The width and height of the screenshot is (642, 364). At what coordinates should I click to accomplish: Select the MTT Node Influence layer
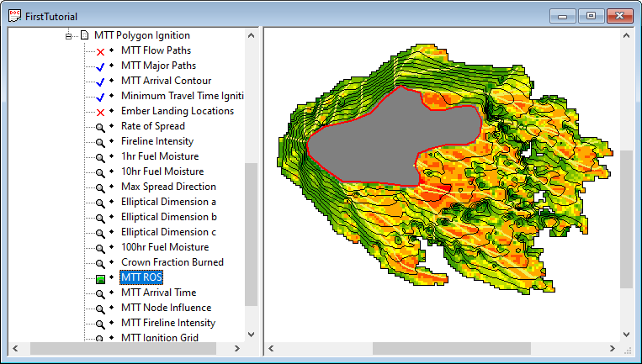[167, 308]
